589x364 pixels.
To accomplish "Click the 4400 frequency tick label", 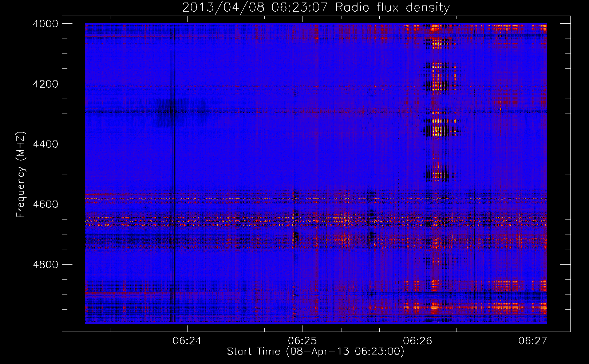I will [46, 144].
